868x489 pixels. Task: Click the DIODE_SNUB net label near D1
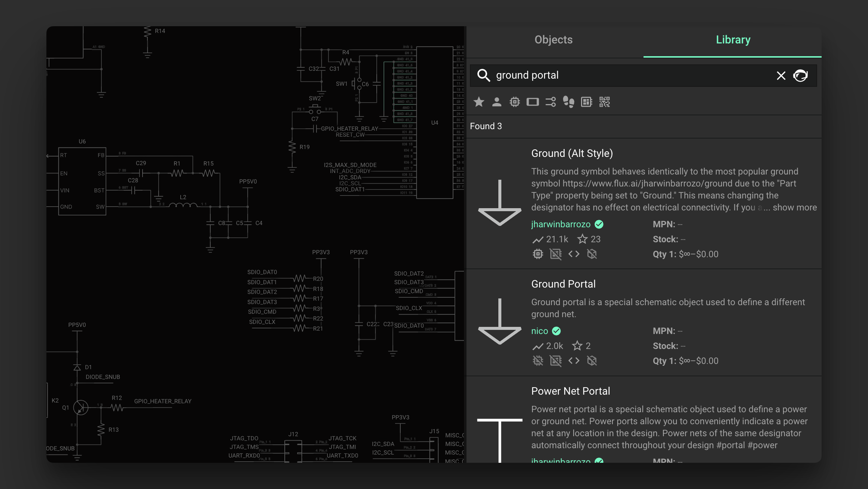pos(103,377)
